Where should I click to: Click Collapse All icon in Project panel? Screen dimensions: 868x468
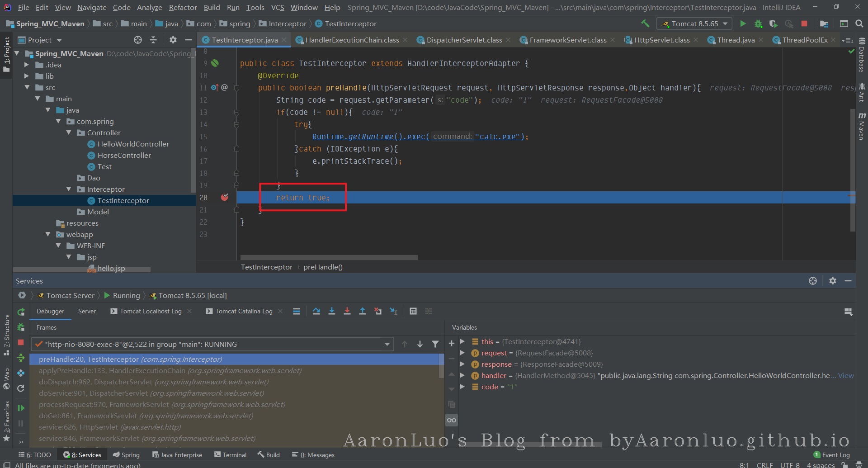click(153, 40)
